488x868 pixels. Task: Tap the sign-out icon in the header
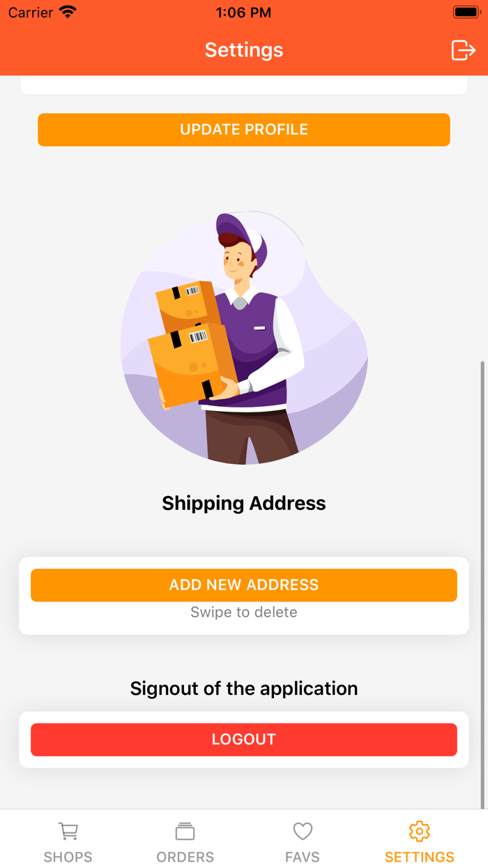[x=463, y=50]
